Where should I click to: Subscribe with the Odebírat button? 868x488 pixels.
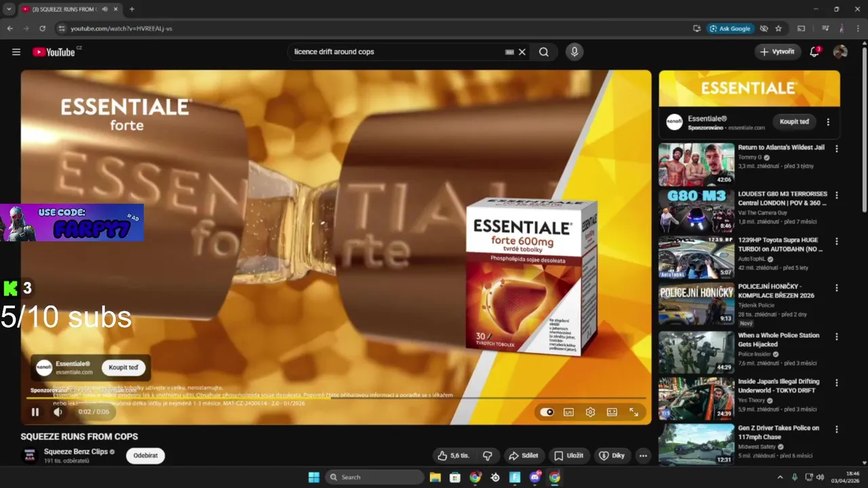tap(145, 455)
